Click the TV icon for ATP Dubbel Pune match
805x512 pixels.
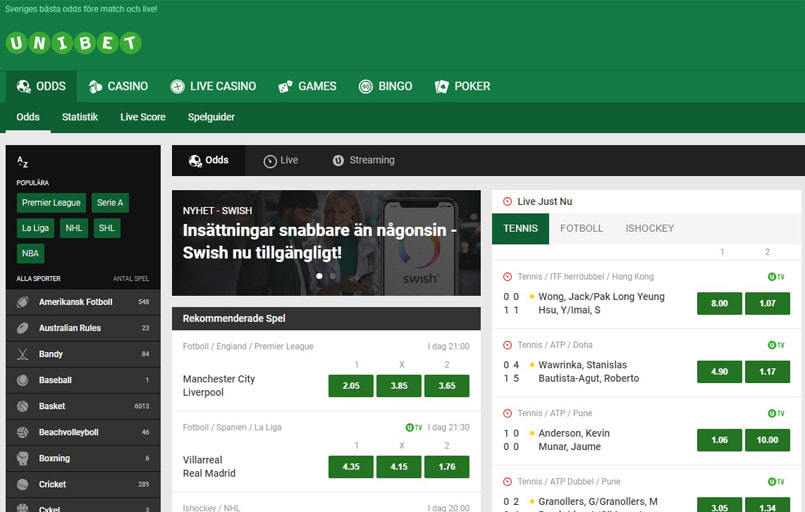pyautogui.click(x=776, y=482)
